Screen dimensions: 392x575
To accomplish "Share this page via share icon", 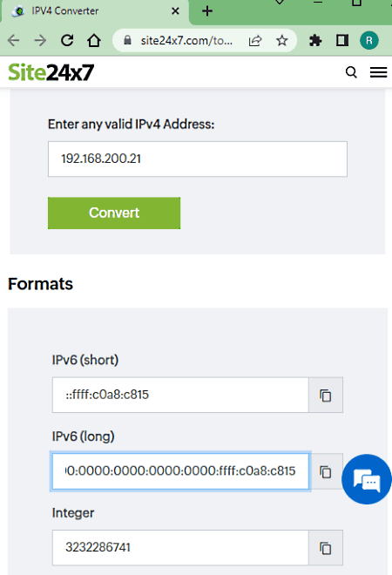I will [x=255, y=40].
